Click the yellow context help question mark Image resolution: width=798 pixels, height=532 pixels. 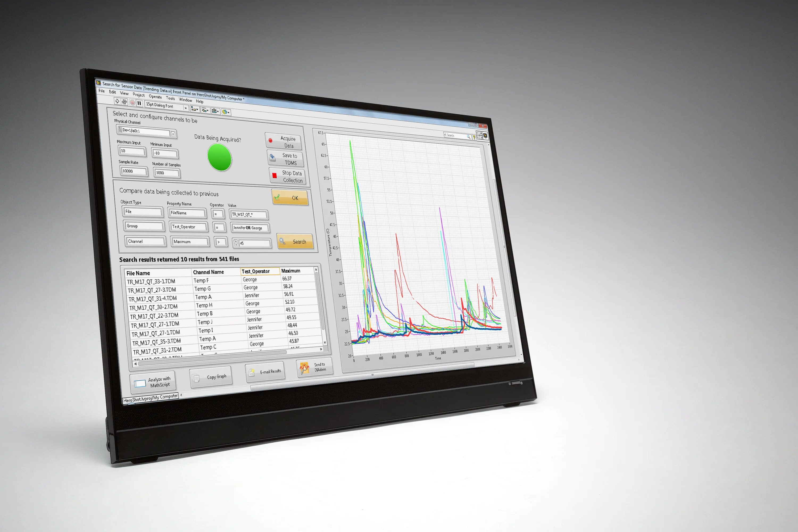coord(474,138)
